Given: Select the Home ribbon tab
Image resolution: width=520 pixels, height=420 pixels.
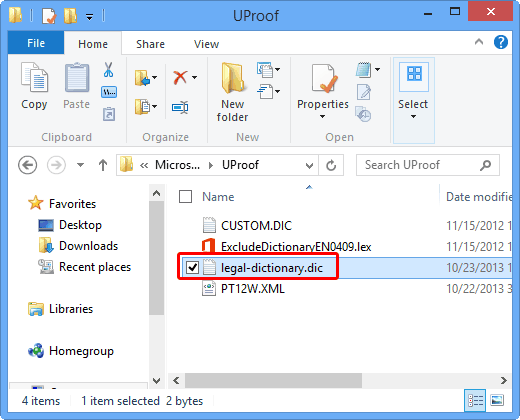Looking at the screenshot, I should click(x=93, y=44).
